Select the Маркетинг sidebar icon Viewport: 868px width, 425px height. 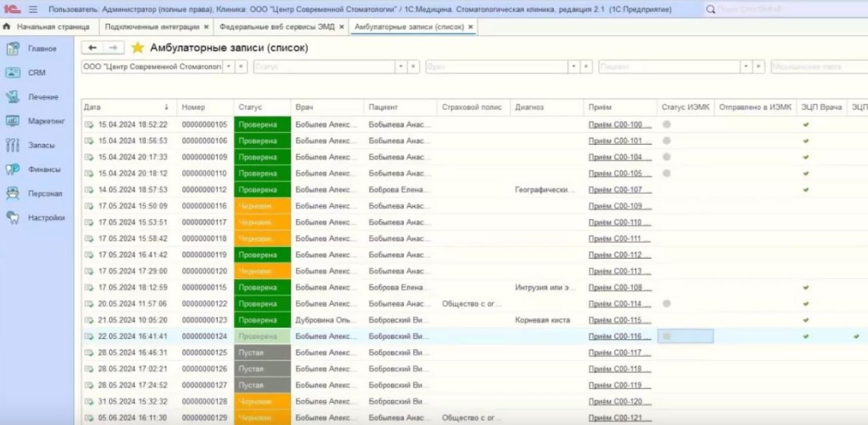click(x=13, y=121)
